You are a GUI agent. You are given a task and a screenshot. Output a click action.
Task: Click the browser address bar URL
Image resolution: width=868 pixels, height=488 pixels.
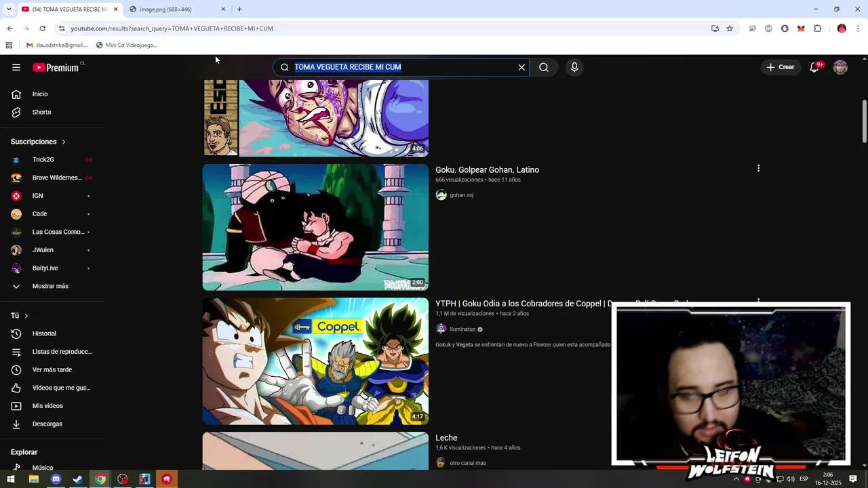click(x=172, y=28)
